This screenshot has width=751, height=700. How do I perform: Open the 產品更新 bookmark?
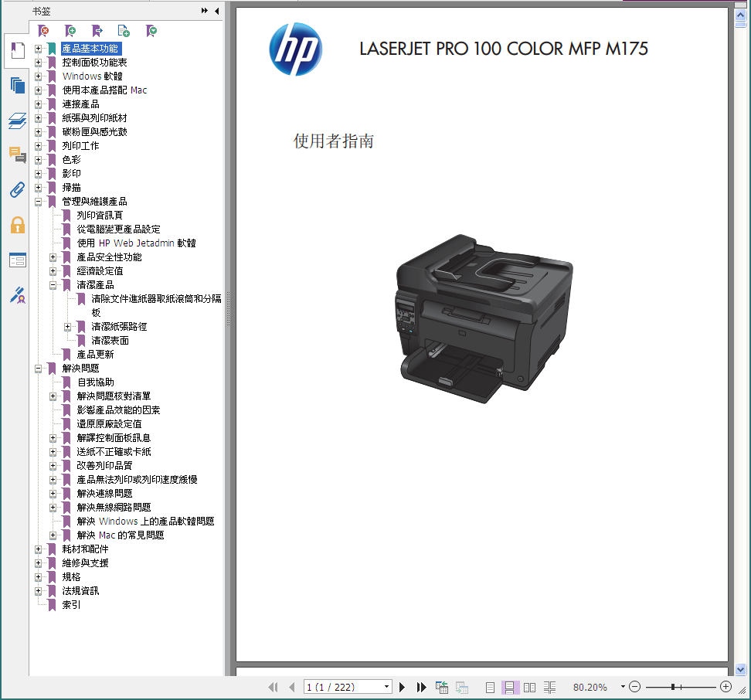pyautogui.click(x=95, y=355)
